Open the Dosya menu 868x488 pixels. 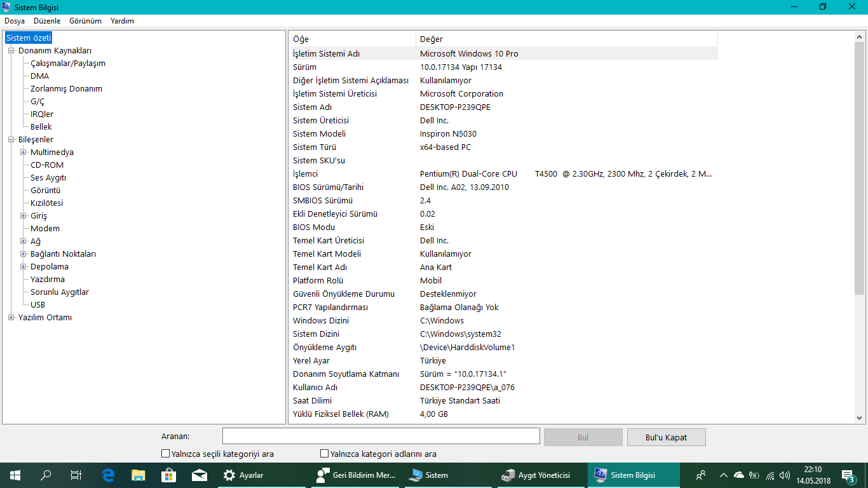tap(15, 21)
